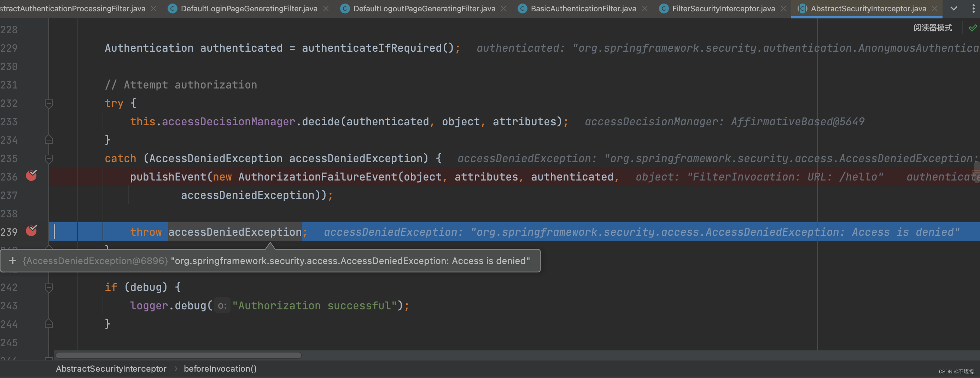
Task: Collapse the catch block at line 235
Action: click(x=49, y=158)
